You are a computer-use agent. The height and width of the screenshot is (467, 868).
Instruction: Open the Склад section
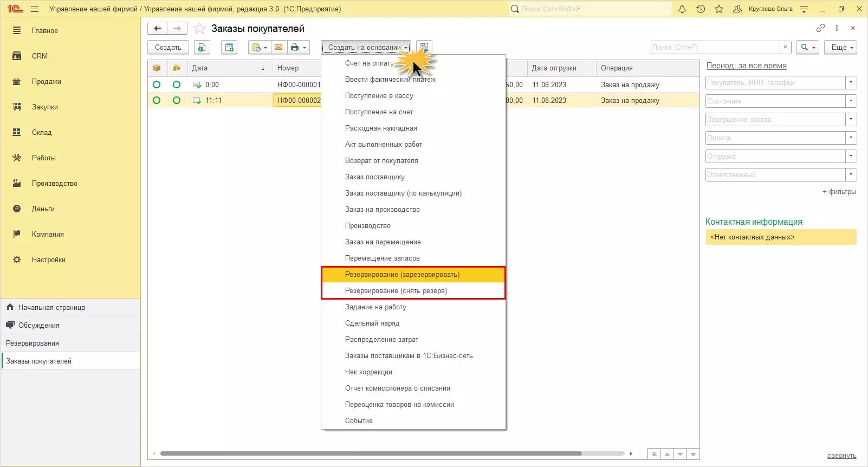coord(42,133)
